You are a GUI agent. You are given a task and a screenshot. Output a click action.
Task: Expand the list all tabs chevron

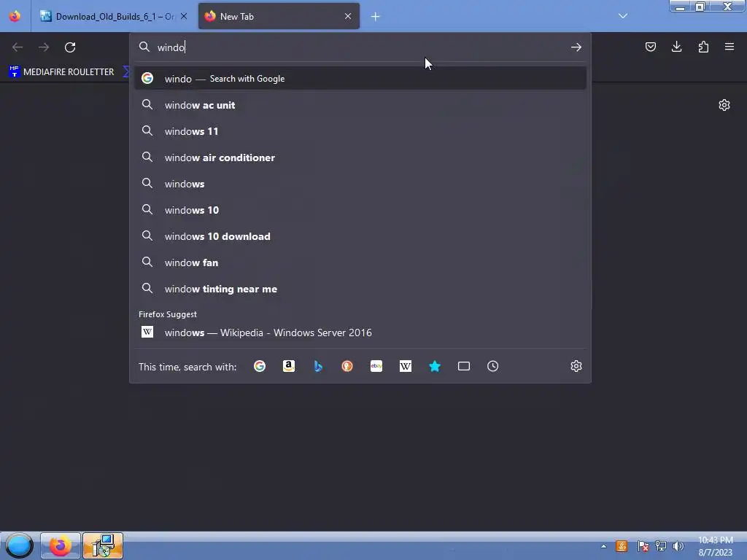[623, 16]
